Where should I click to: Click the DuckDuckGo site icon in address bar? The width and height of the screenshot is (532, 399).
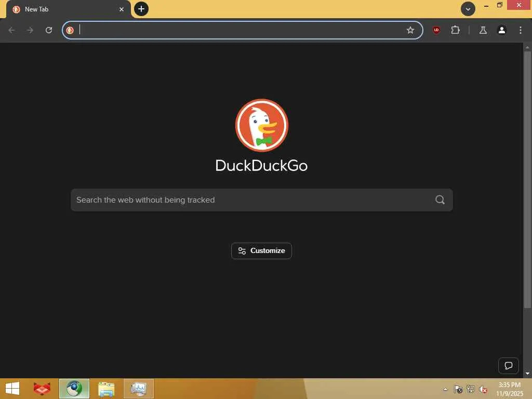point(70,30)
